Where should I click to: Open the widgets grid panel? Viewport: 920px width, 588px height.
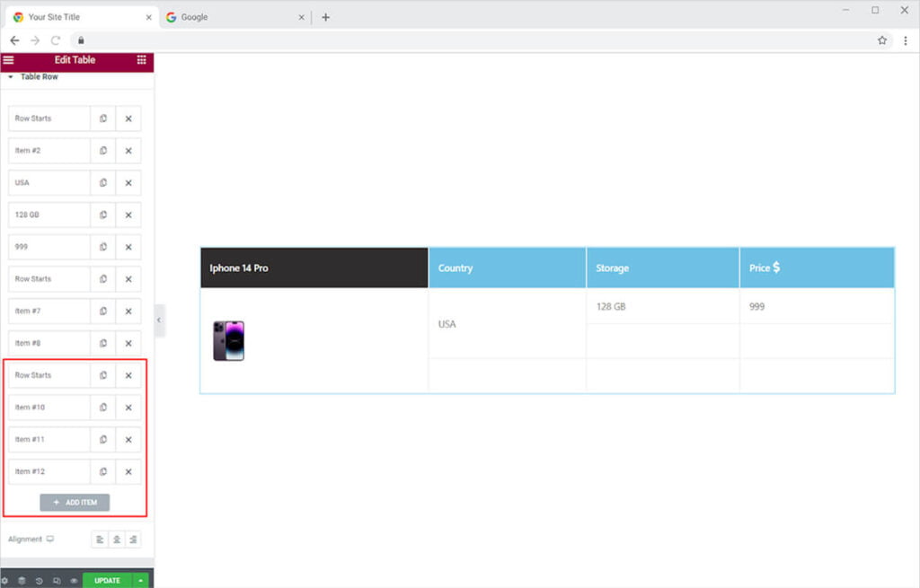click(x=141, y=60)
